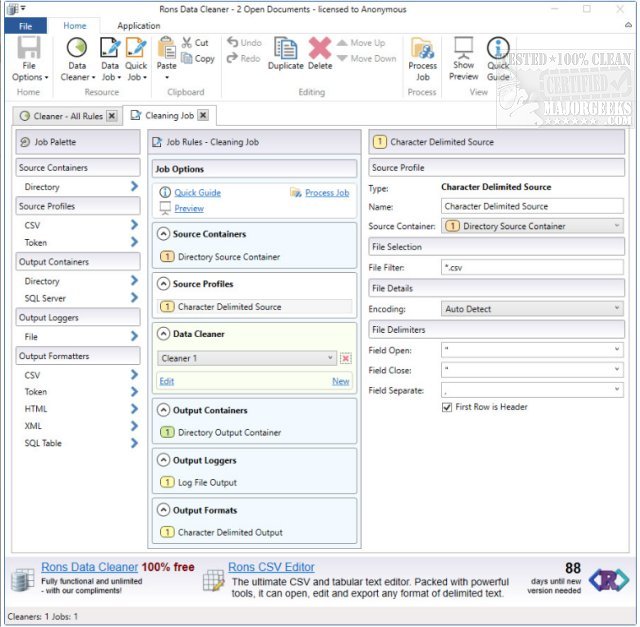This screenshot has width=640, height=627.
Task: Click the File Filter input field
Action: click(x=532, y=267)
